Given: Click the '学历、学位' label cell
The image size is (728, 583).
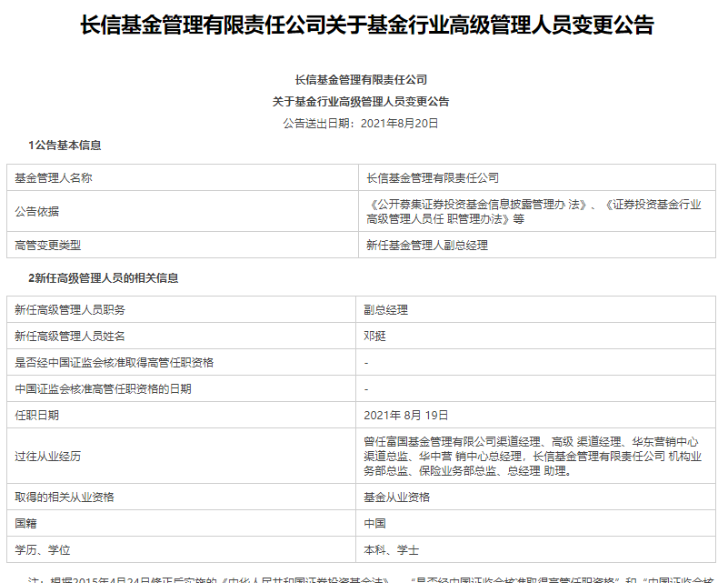Looking at the screenshot, I should 181,549.
